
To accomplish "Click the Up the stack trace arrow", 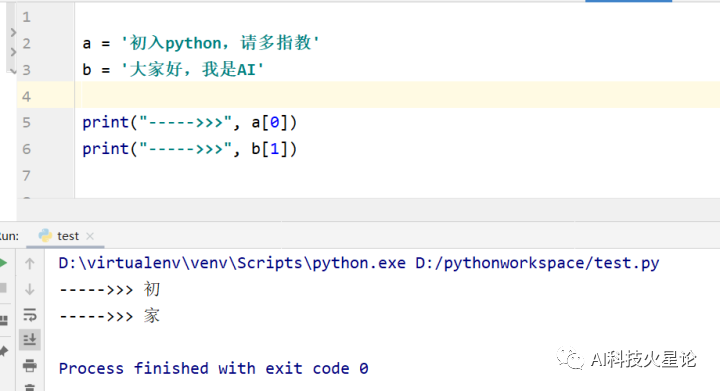I will click(30, 263).
